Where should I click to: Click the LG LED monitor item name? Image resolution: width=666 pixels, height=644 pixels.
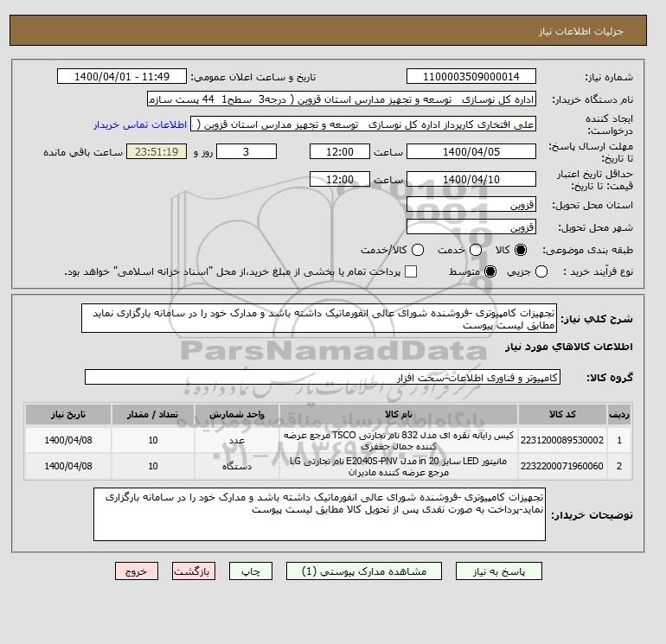[399, 467]
